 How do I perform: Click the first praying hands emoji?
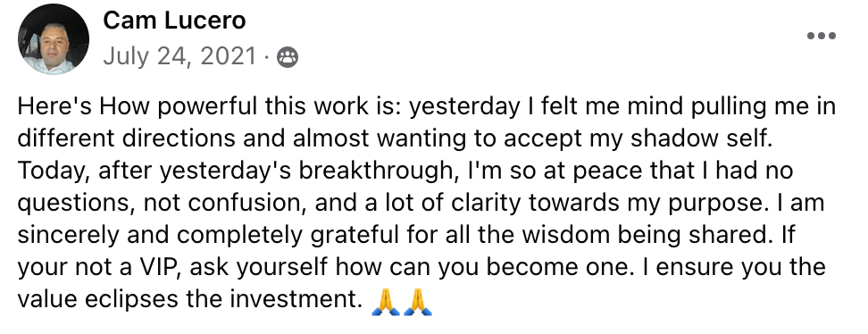pyautogui.click(x=385, y=303)
